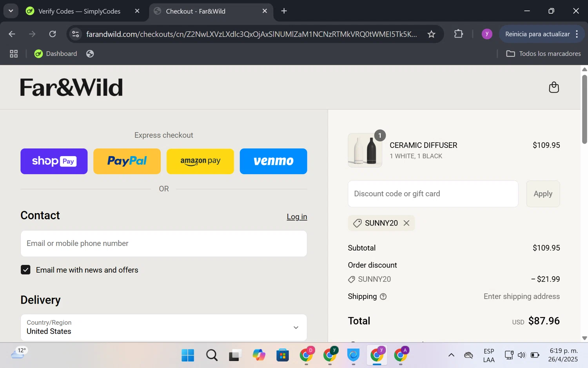Open the Windows Start menu

pos(188,355)
